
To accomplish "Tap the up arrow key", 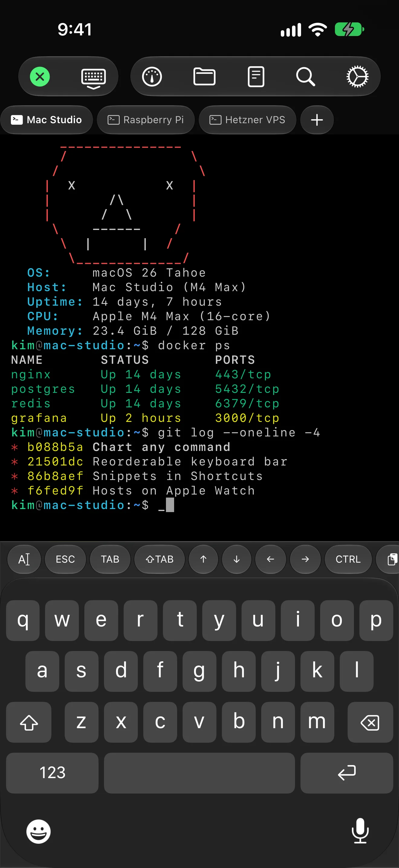I will [203, 559].
